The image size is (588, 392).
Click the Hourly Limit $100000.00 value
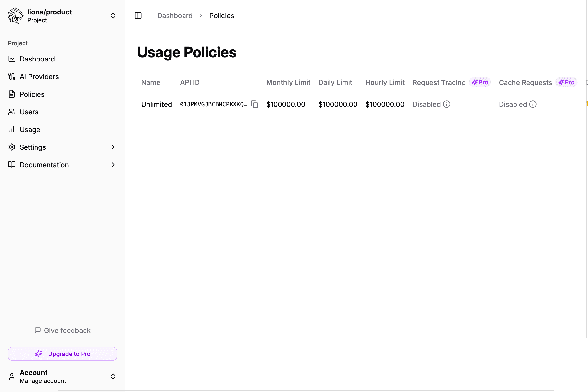[385, 104]
